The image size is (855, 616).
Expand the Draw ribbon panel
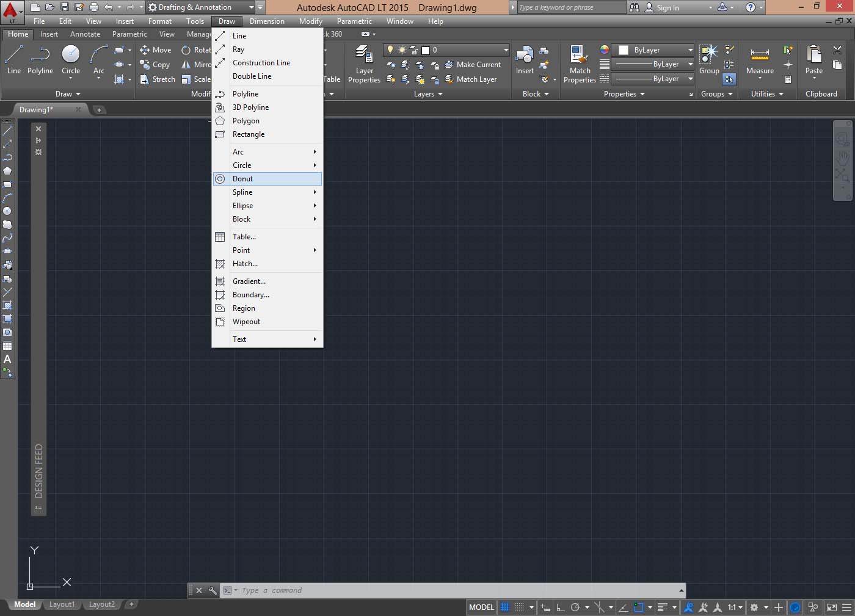[x=68, y=94]
